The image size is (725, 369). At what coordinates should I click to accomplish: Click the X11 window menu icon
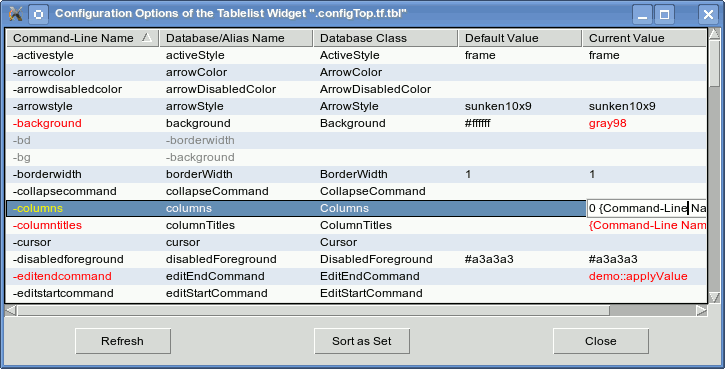click(x=15, y=14)
